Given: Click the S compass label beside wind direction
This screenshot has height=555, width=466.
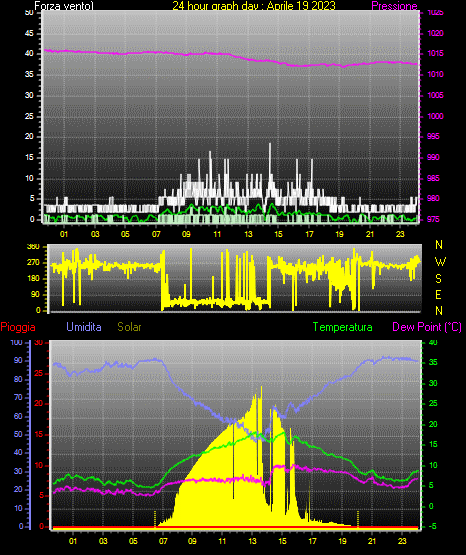Looking at the screenshot, I should 438,279.
